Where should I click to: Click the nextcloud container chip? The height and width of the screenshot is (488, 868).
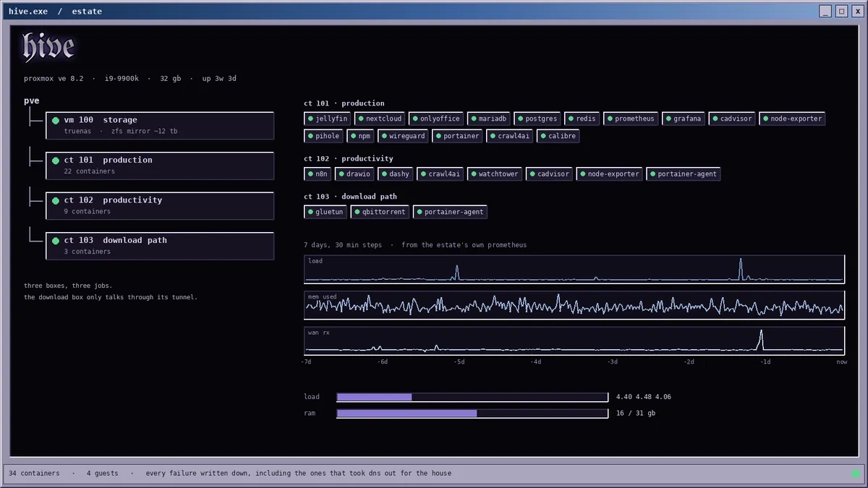380,119
